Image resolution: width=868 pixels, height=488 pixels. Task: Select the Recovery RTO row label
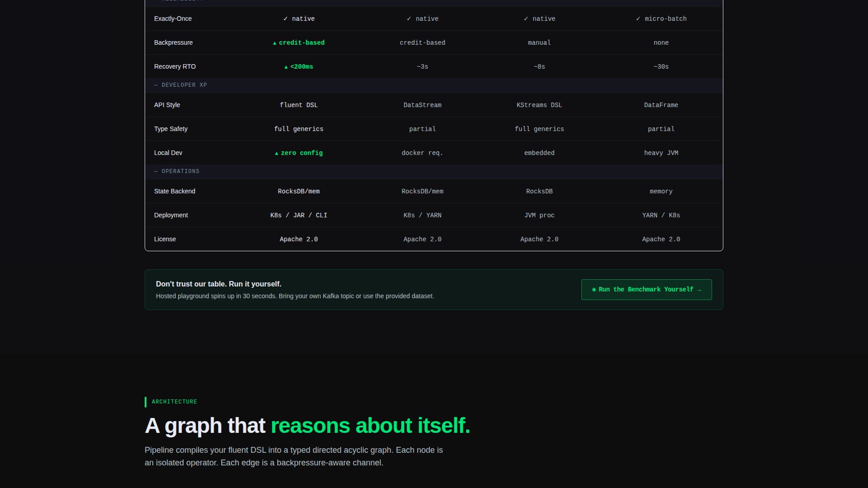point(175,66)
